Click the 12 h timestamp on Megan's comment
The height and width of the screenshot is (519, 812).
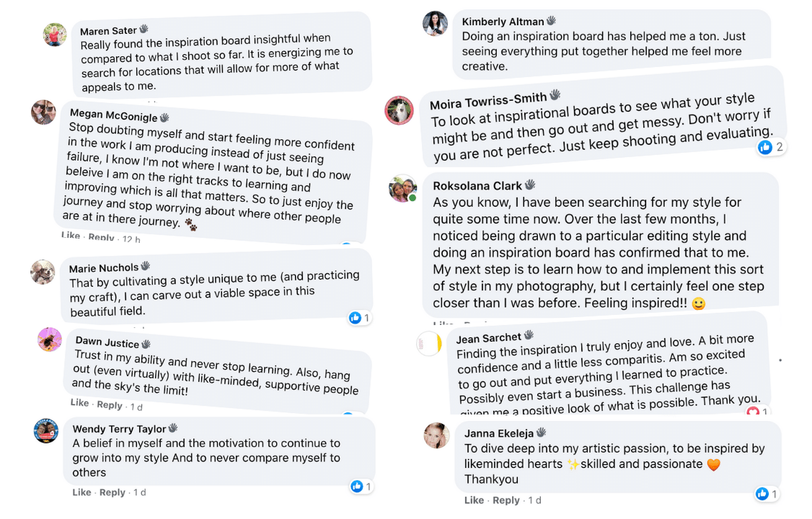[131, 239]
